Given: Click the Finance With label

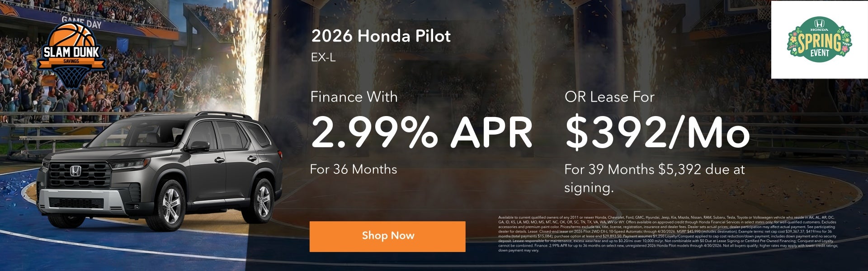Looking at the screenshot, I should (x=354, y=97).
